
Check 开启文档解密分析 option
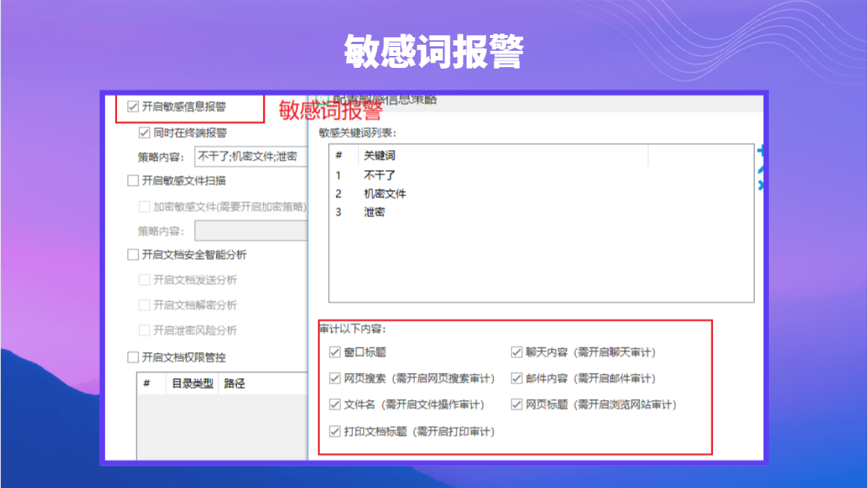(x=145, y=305)
